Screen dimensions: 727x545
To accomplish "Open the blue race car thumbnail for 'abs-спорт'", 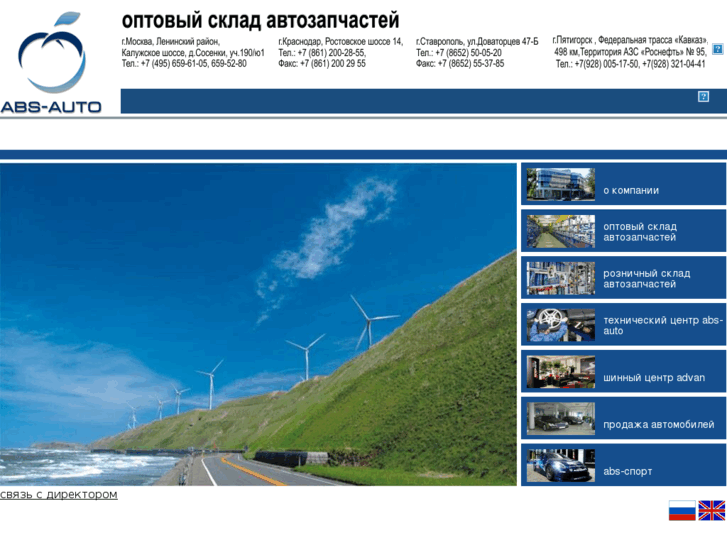I will tap(561, 465).
